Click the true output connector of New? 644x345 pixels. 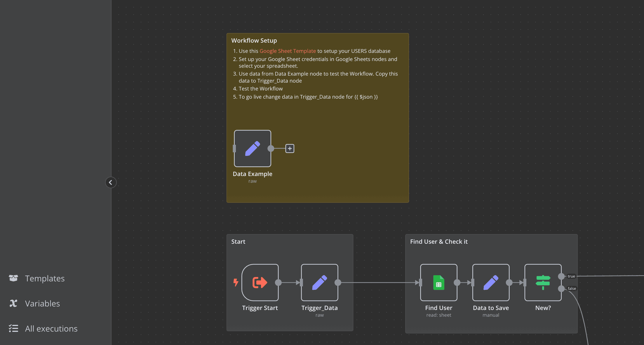click(561, 276)
